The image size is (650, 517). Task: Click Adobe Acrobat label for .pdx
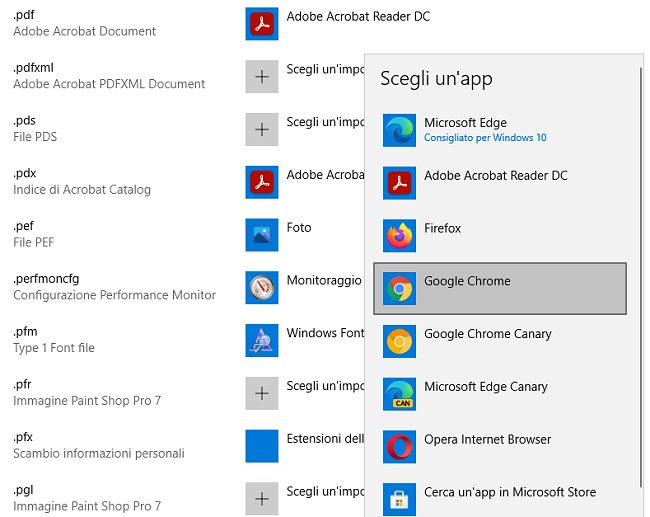click(x=325, y=175)
